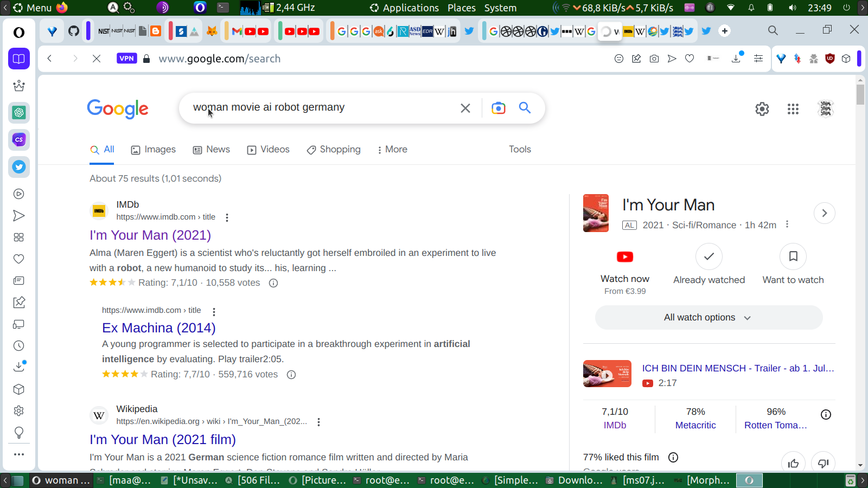Image resolution: width=868 pixels, height=488 pixels.
Task: Select the All results tab
Action: (102, 150)
